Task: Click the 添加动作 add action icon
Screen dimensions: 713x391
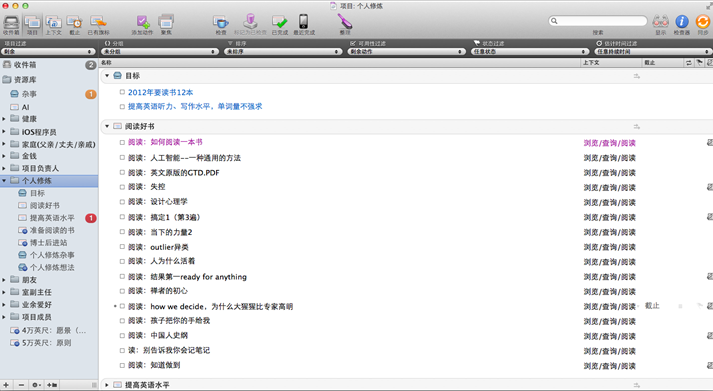Action: (142, 22)
